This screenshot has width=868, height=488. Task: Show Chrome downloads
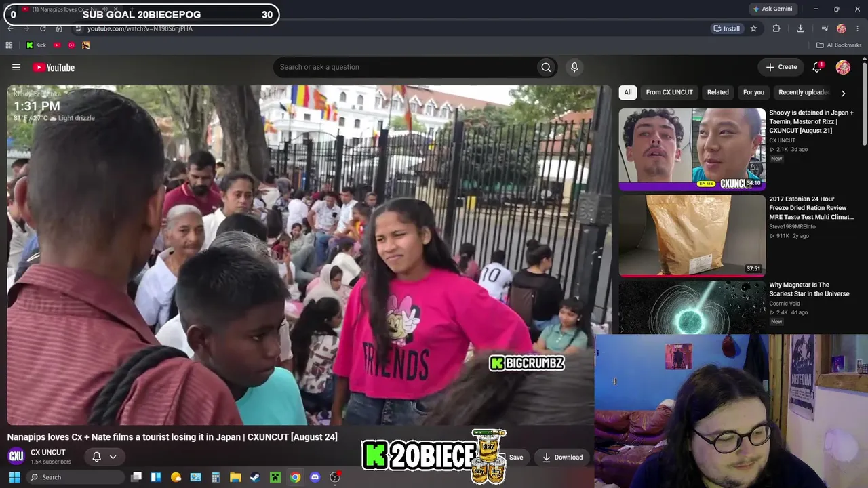pyautogui.click(x=800, y=28)
